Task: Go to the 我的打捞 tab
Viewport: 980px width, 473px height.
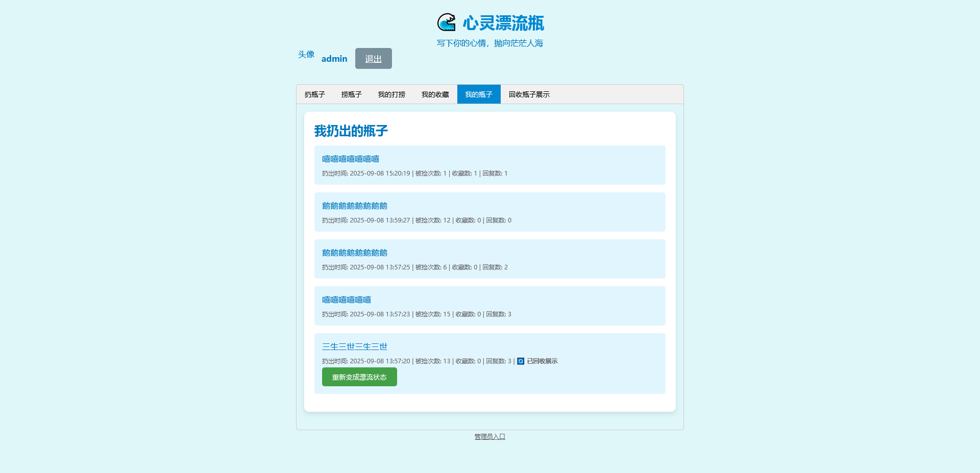Action: tap(391, 94)
